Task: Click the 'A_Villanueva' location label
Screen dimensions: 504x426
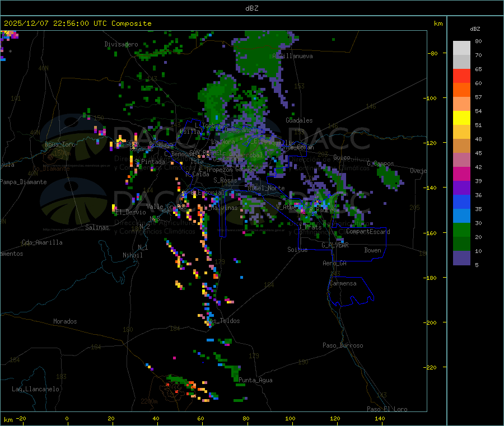Action: point(292,56)
